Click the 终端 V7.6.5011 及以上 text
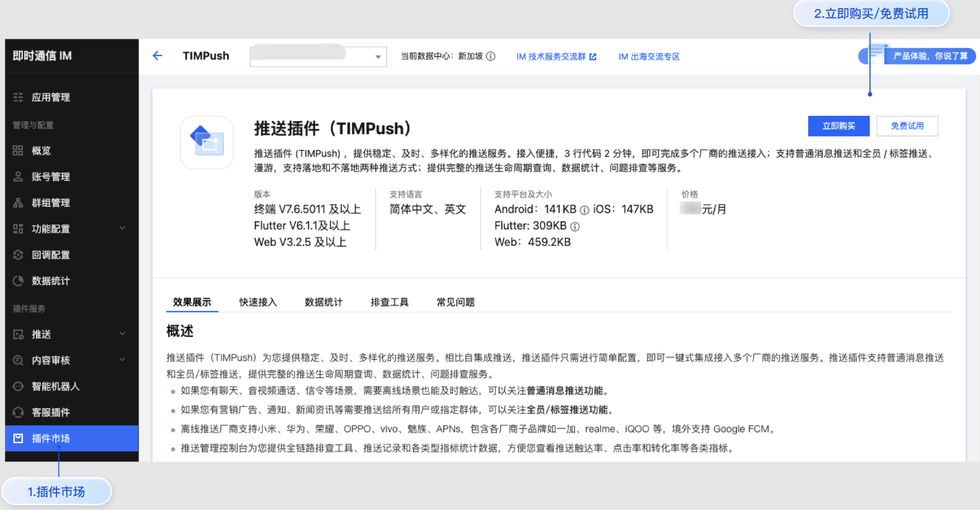Viewport: 980px width, 510px height. coord(307,209)
